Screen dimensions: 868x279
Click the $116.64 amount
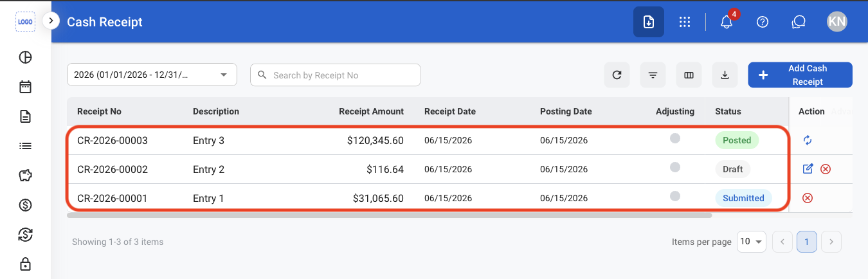pos(385,169)
